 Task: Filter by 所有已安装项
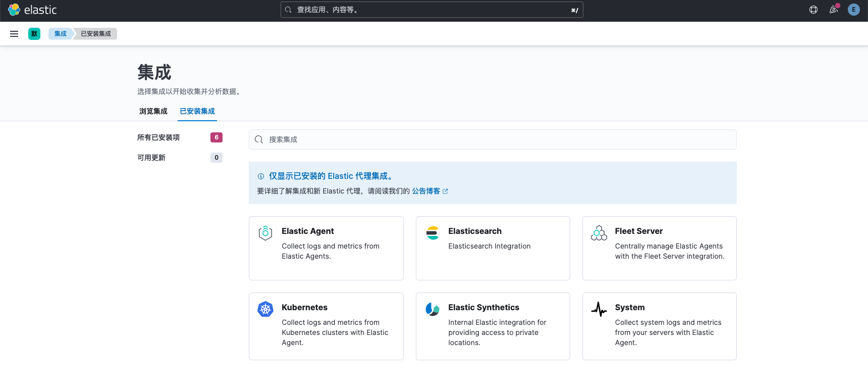click(180, 137)
